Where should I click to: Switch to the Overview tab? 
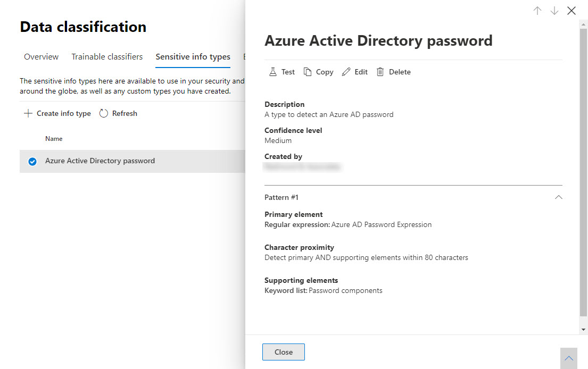coord(41,56)
